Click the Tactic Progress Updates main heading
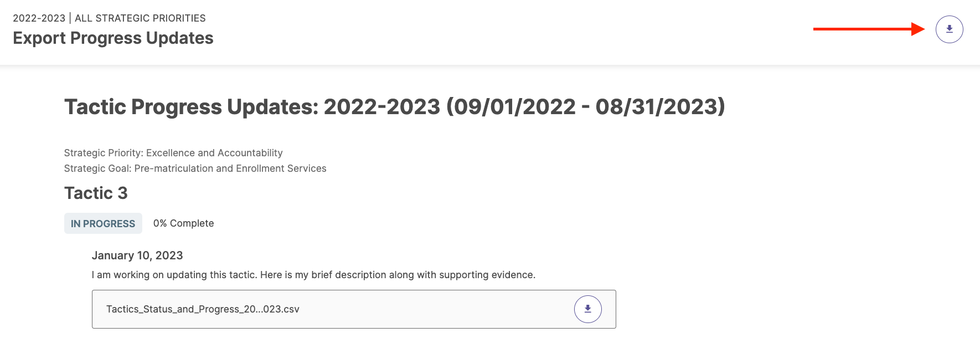This screenshot has height=343, width=980. (x=394, y=106)
